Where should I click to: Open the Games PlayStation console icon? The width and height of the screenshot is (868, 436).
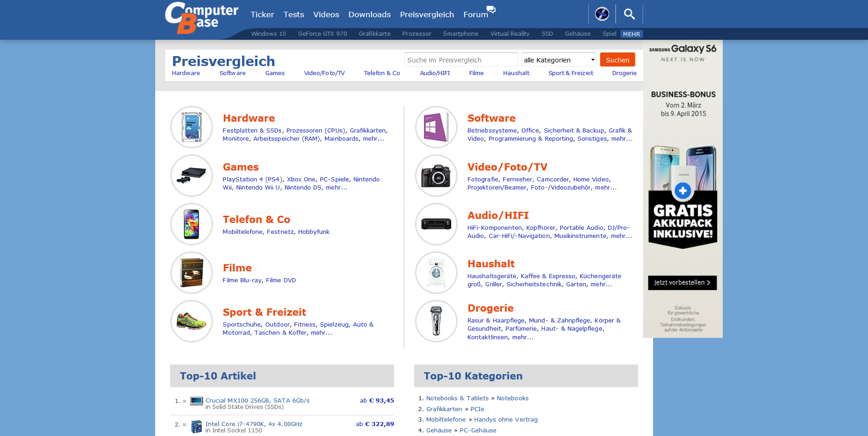(x=191, y=175)
